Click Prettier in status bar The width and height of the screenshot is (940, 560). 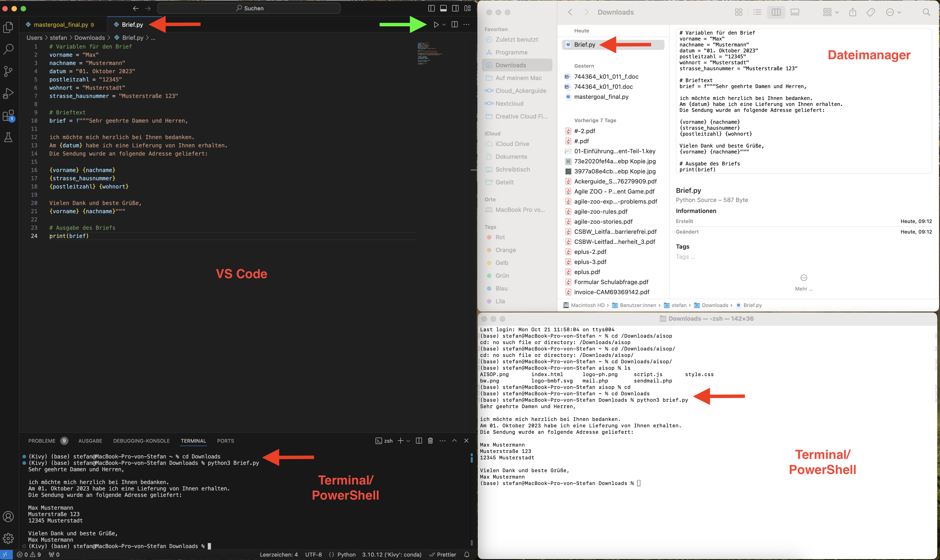pos(443,555)
